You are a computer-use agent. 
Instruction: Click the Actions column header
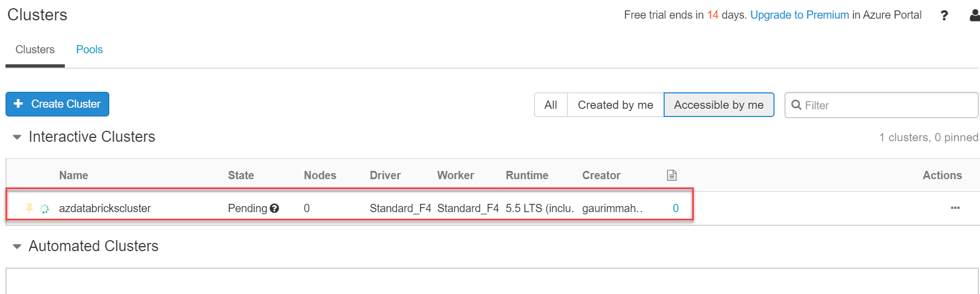tap(943, 175)
